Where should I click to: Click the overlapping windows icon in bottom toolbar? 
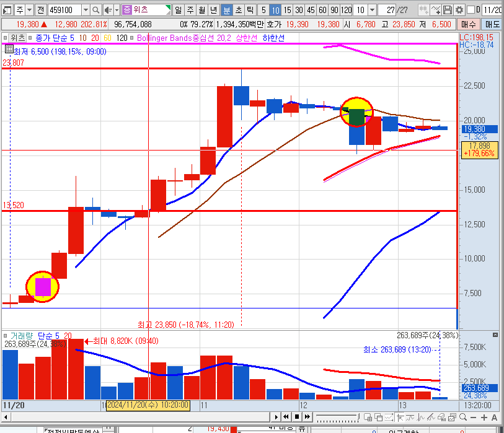tap(379, 418)
